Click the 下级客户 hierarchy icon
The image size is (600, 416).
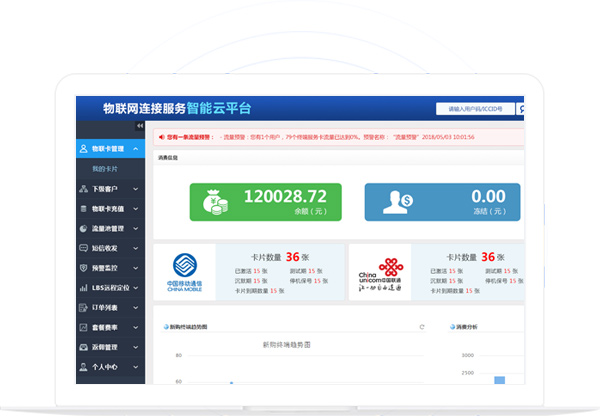(x=84, y=188)
